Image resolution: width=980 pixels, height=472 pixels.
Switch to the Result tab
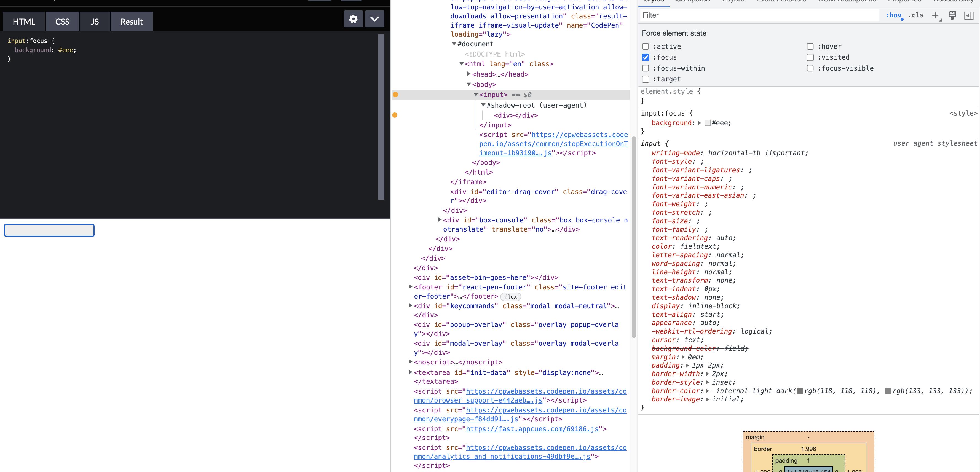click(132, 21)
